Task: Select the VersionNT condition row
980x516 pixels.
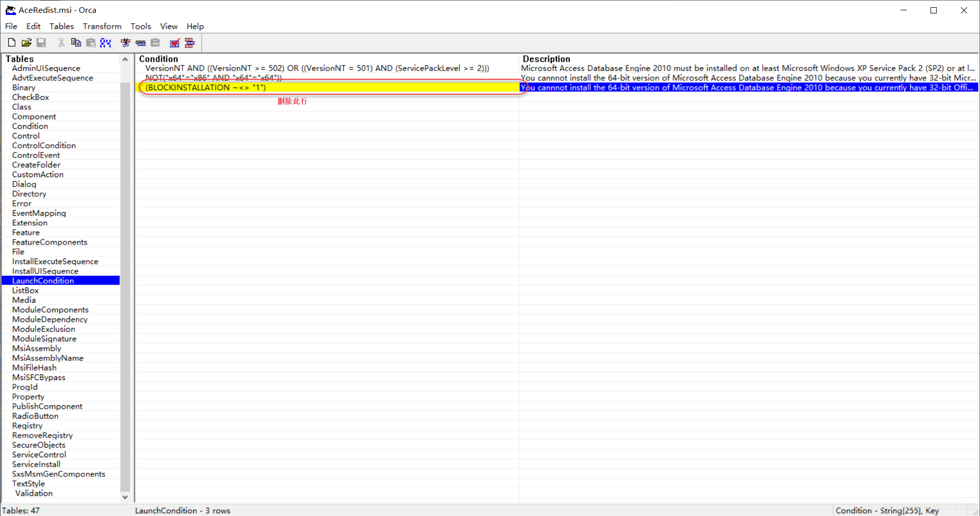Action: click(317, 68)
